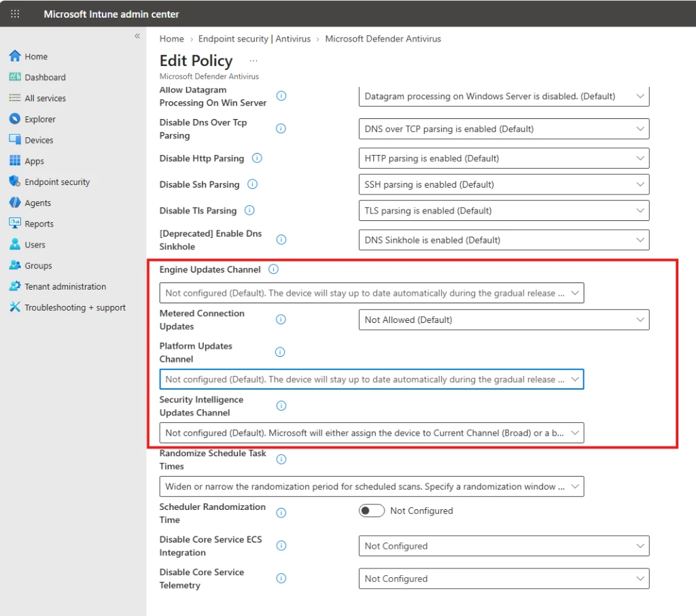
Task: Open the Disable Core Service Telemetry dropdown
Action: [504, 579]
